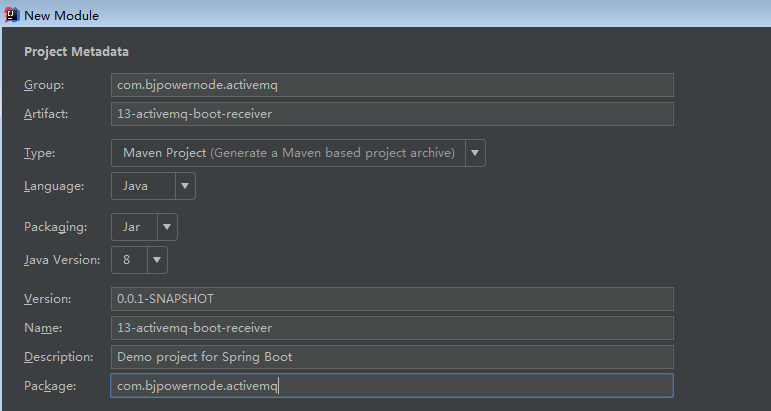Click the Package input field
This screenshot has width=771, height=411.
(x=392, y=386)
